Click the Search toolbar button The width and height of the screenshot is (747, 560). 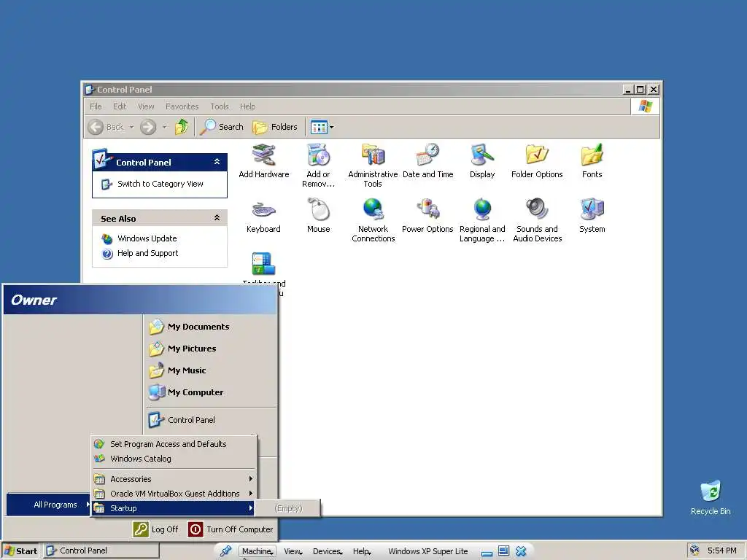[x=222, y=127]
